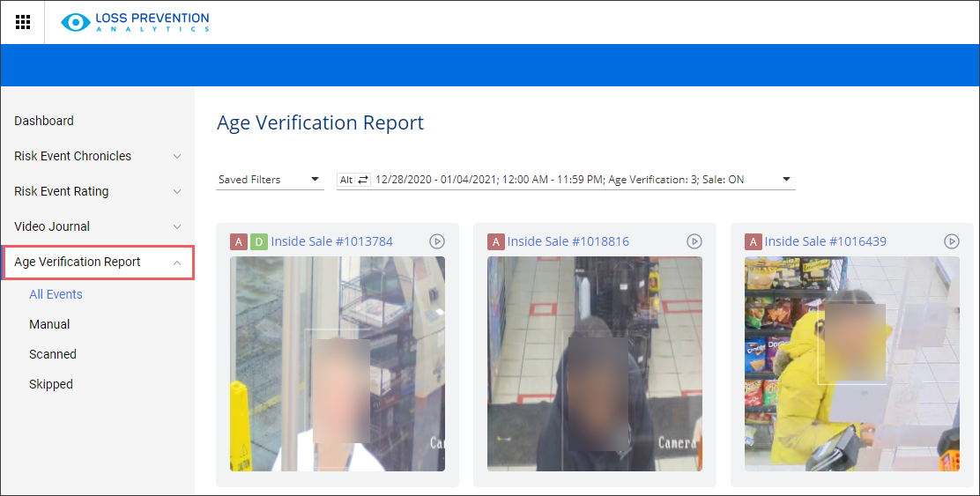The height and width of the screenshot is (496, 980).
Task: Click red A badge on sale #1018816
Action: coord(496,241)
